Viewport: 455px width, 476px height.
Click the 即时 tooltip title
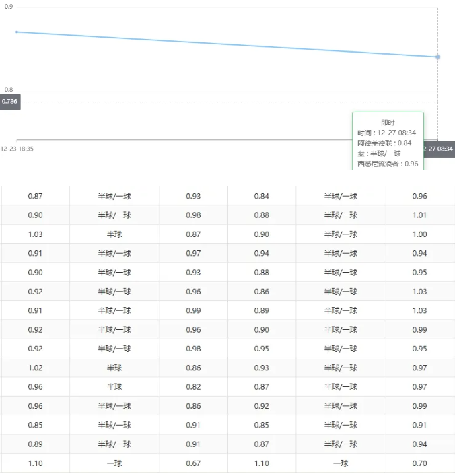(x=388, y=123)
